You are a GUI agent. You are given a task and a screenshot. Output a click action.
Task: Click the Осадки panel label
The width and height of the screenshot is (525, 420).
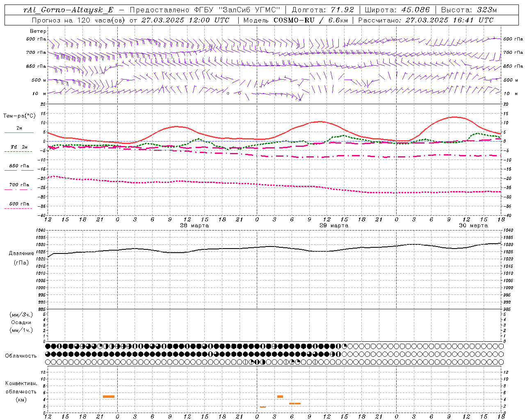tap(21, 322)
